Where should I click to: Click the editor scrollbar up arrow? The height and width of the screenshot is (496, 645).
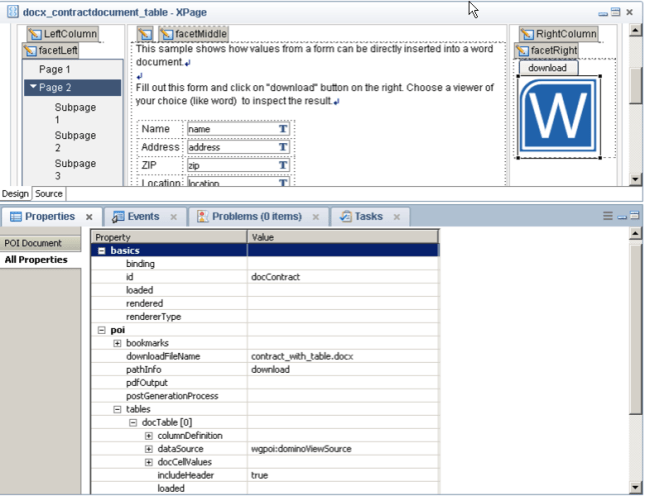click(635, 30)
